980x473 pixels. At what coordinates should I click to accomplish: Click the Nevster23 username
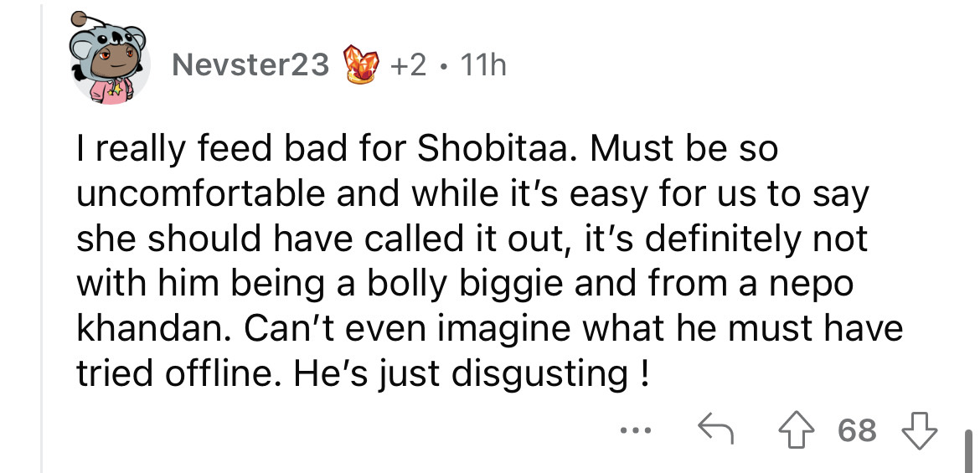(x=250, y=64)
